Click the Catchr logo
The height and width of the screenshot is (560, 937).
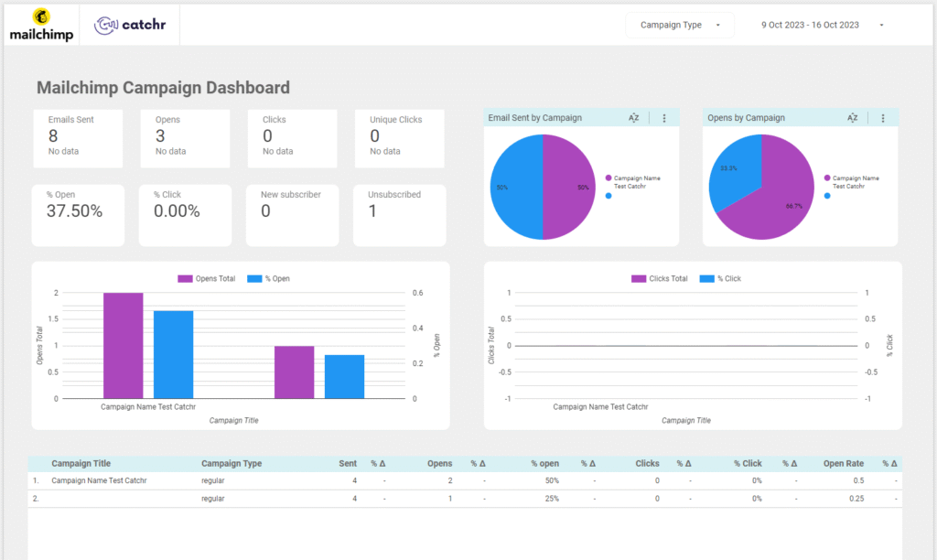130,25
